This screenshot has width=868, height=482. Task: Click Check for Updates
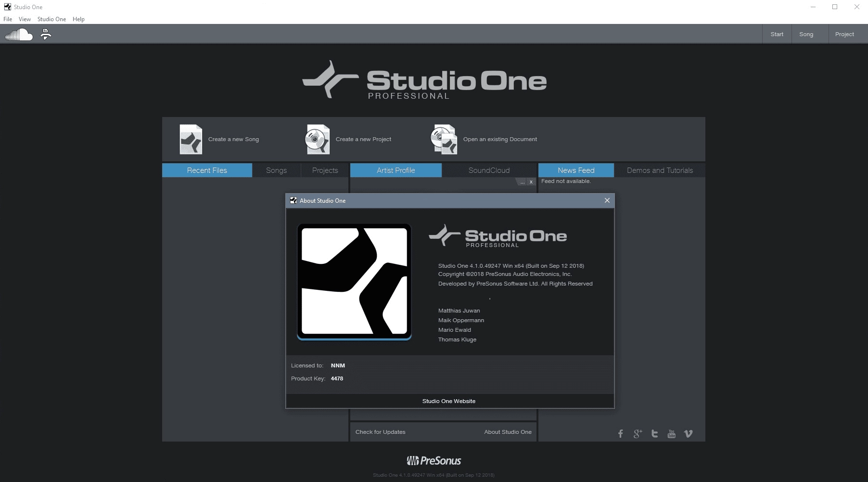coord(380,432)
